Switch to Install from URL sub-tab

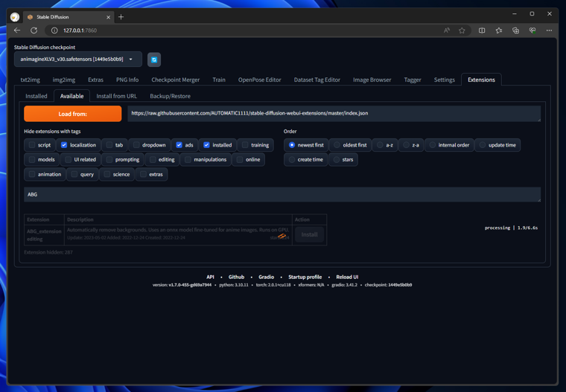[117, 96]
